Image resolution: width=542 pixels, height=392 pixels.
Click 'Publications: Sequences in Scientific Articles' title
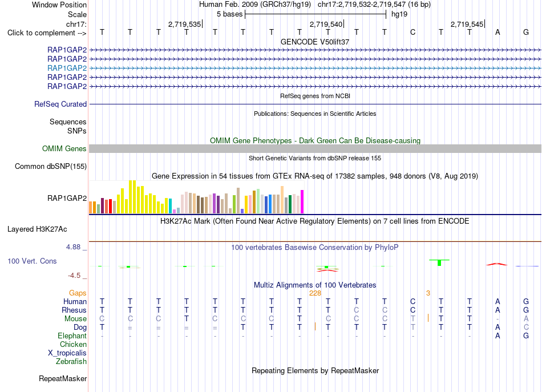point(315,114)
